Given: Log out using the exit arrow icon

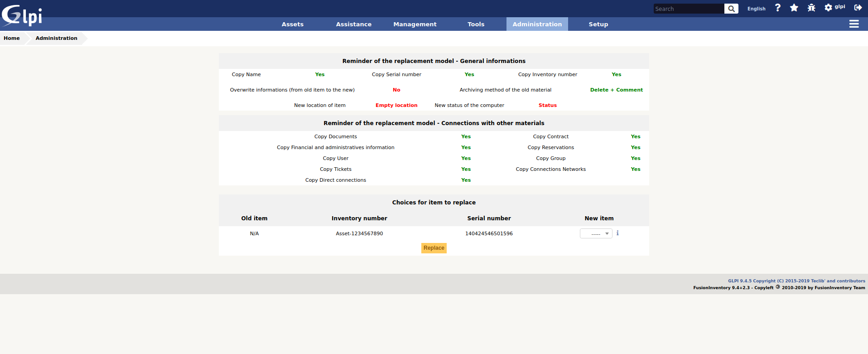Looking at the screenshot, I should point(858,8).
